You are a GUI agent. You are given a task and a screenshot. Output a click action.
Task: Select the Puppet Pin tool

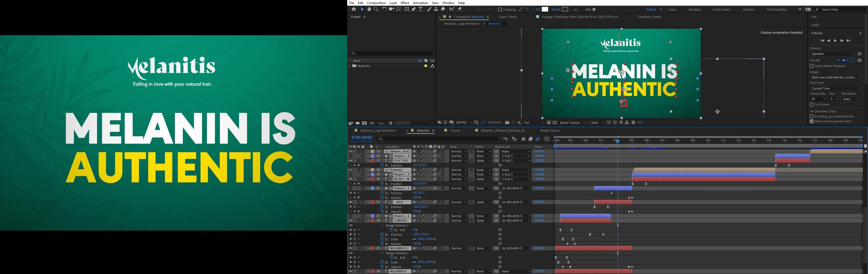coord(460,9)
